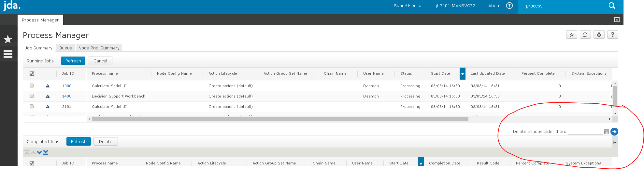Viewport: 644px width, 169px height.
Task: Click the Delete all jobs older than field
Action: [585, 132]
